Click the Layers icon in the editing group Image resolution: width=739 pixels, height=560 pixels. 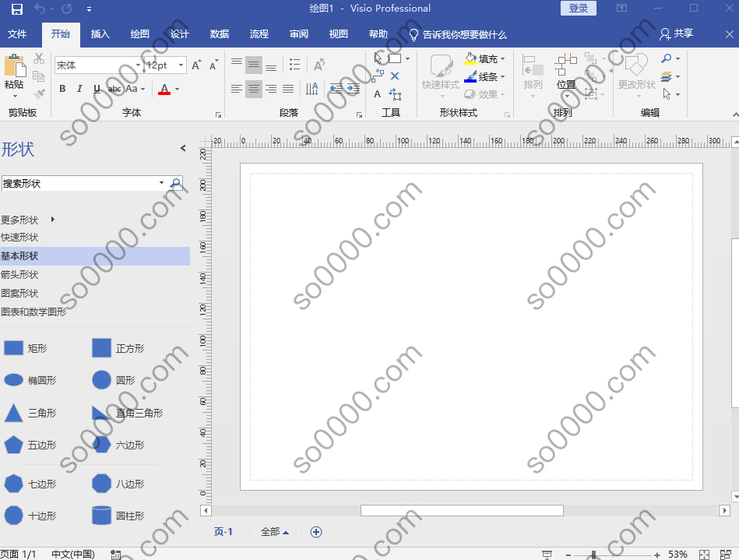(666, 76)
